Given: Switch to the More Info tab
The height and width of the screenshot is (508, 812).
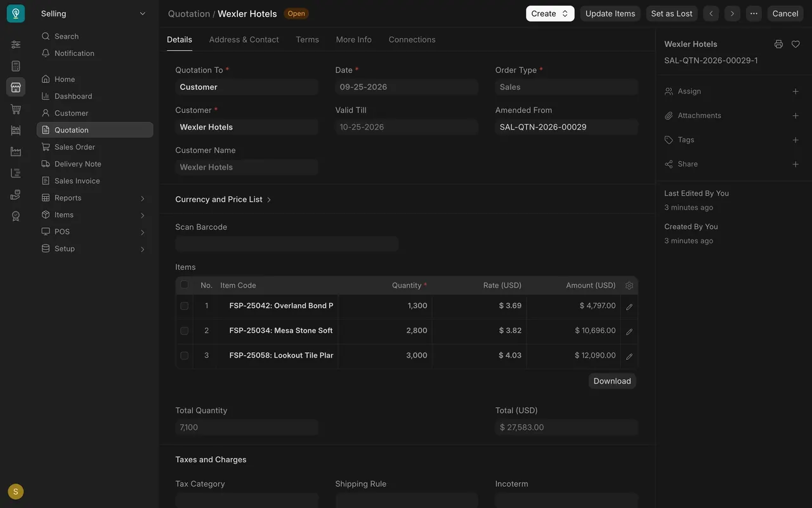Looking at the screenshot, I should coord(354,39).
